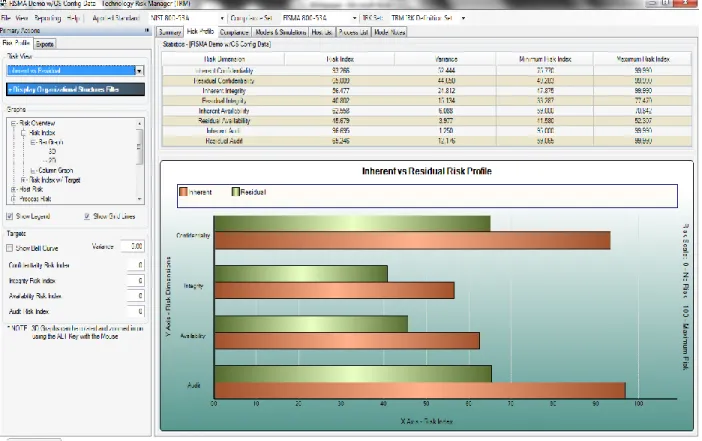Image resolution: width=702 pixels, height=441 pixels.
Task: Switch to the Summary tab
Action: 170,32
